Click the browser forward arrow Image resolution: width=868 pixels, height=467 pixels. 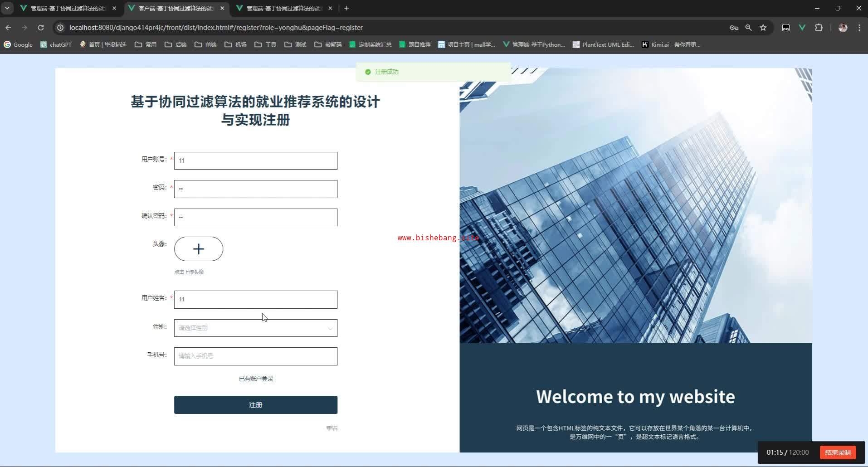point(24,28)
